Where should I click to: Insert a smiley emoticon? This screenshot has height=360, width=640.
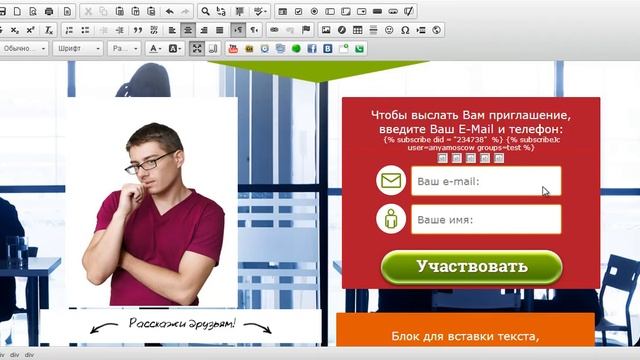point(389,30)
